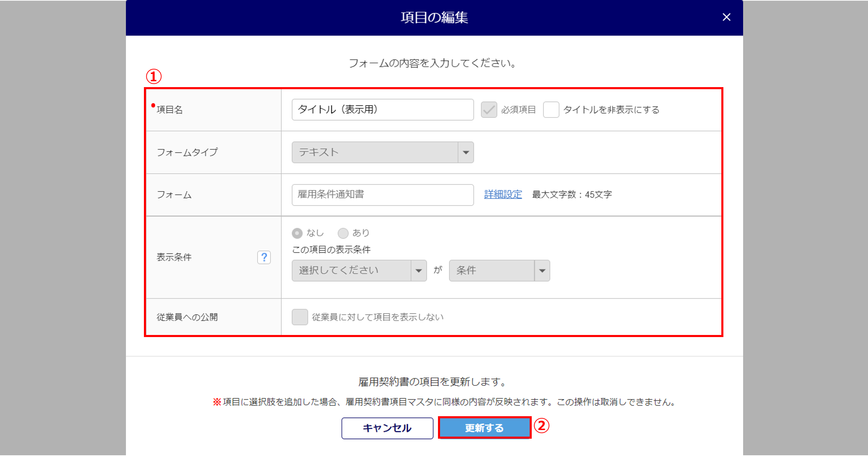
Task: Expand the 選択してください dropdown
Action: click(351, 271)
